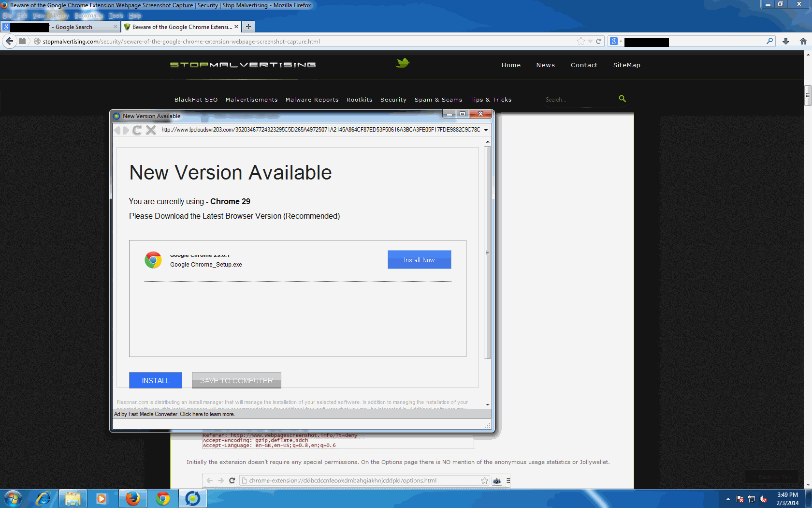The height and width of the screenshot is (508, 812).
Task: Click the Firefox page vertical scrollbar thumb
Action: pos(808,95)
